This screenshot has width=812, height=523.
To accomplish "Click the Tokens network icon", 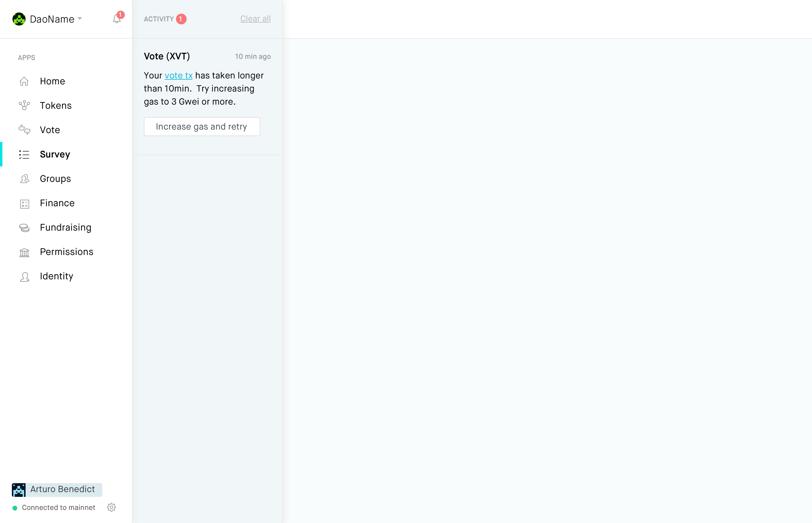I will [x=24, y=105].
